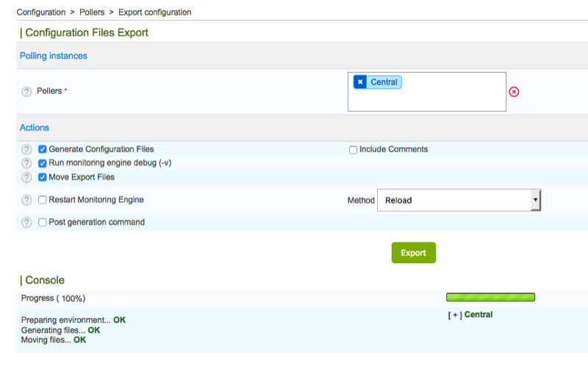
Task: Click help icon beside Restart Monitoring Engine
Action: point(27,200)
